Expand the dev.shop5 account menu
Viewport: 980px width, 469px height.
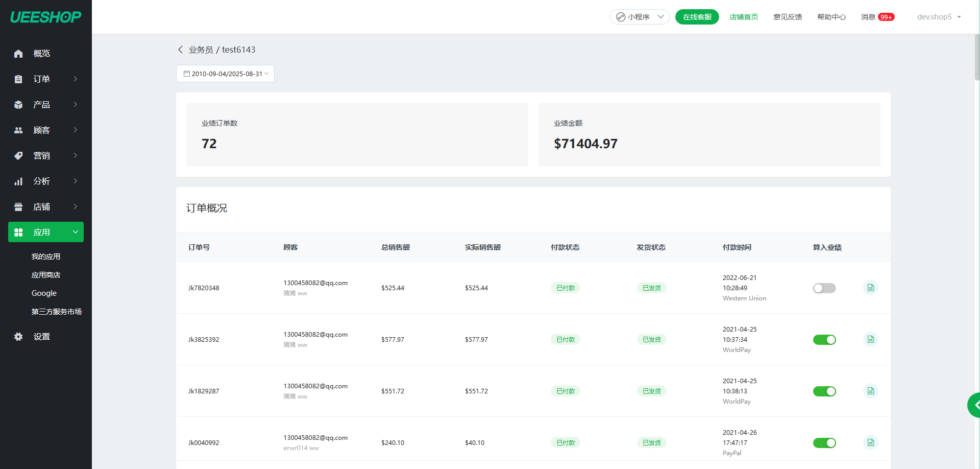(939, 17)
